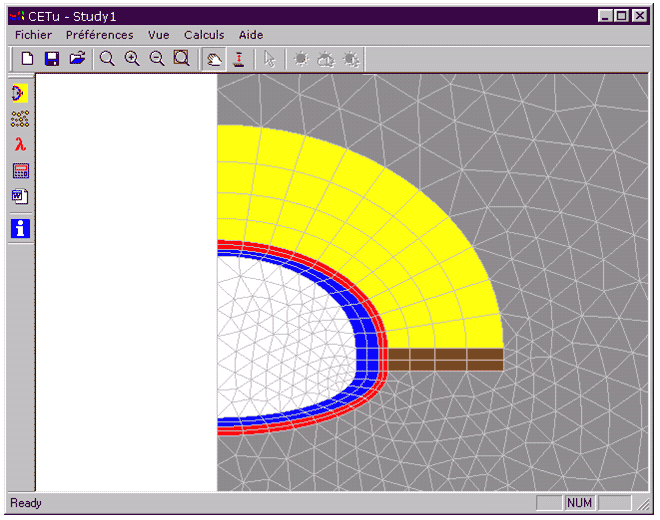Export a report with the Word document icon

coord(20,196)
